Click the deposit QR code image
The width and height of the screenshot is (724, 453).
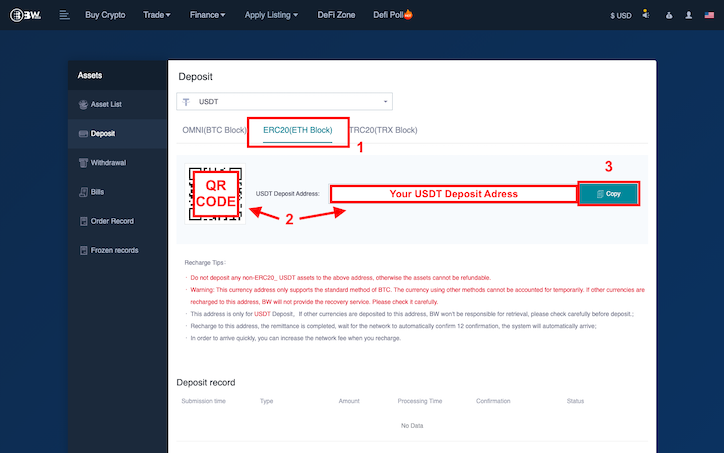(215, 194)
